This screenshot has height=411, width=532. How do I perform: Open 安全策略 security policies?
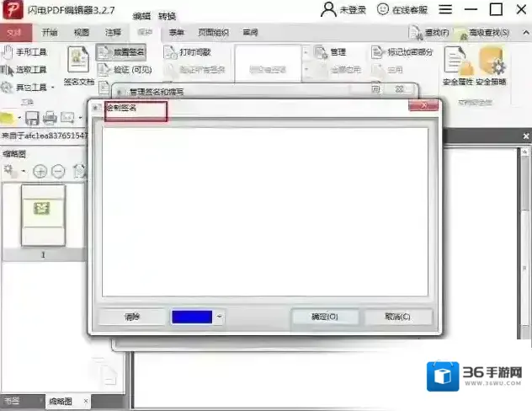[491, 67]
